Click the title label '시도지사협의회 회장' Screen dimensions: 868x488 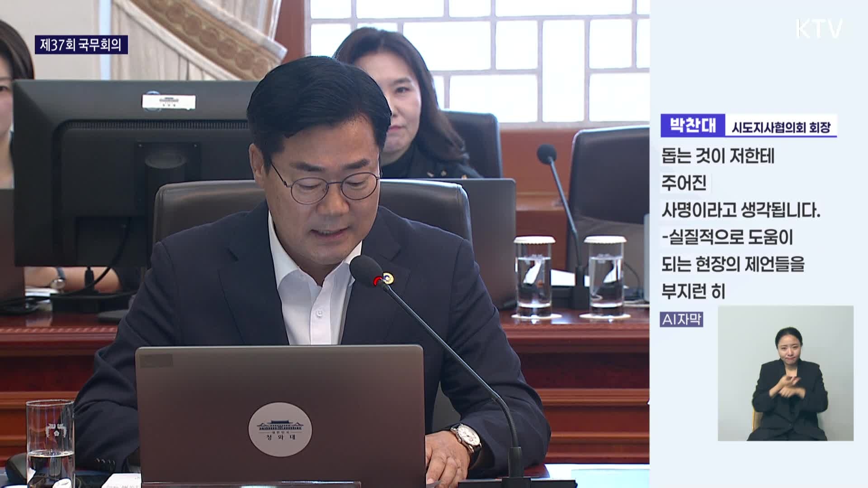pyautogui.click(x=781, y=127)
